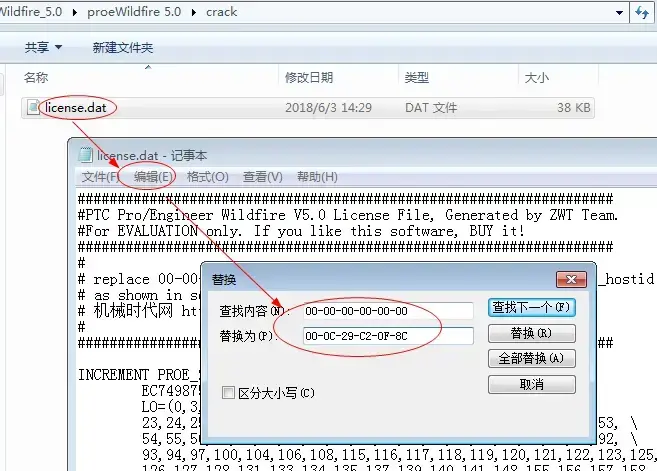Screen dimensions: 657x471
Task: Click the 替换(R) button
Action: [x=532, y=334]
